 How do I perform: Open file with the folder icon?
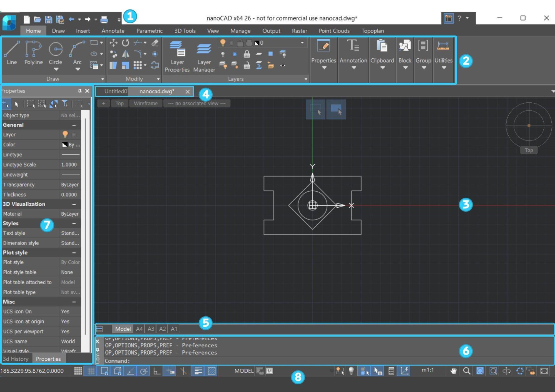[37, 19]
